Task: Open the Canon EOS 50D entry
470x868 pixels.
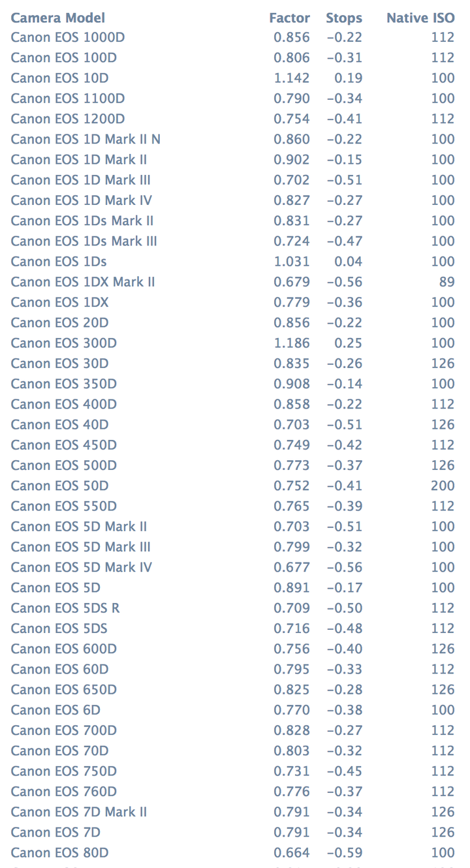Action: tap(59, 486)
